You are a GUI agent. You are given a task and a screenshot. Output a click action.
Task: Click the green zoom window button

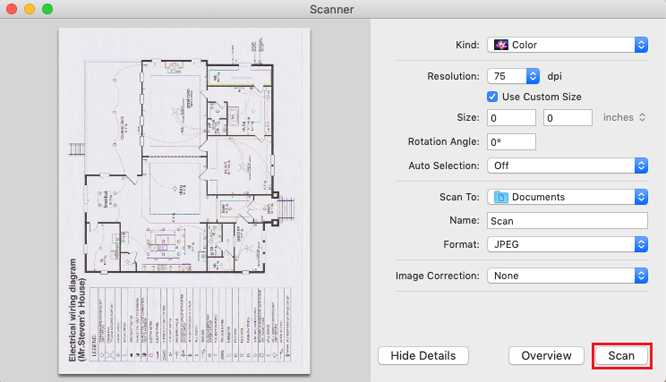(48, 9)
